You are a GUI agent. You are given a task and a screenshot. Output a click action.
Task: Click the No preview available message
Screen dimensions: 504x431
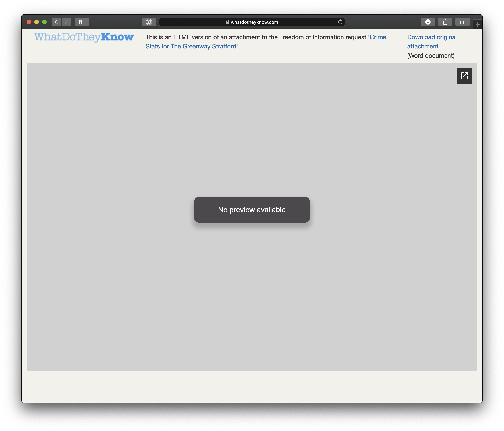click(x=252, y=210)
